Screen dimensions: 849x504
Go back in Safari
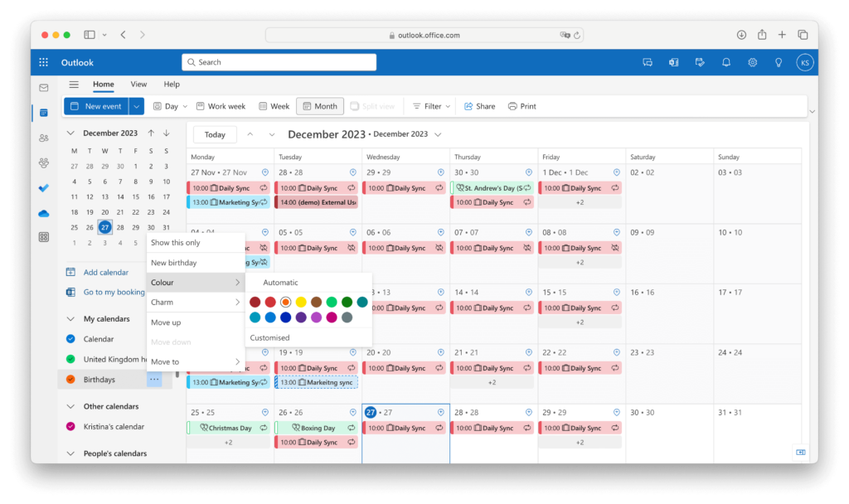coord(123,35)
